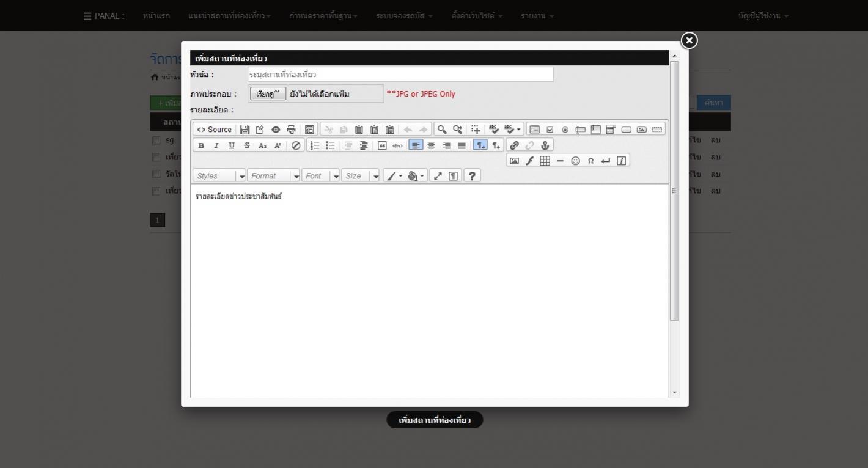This screenshot has height=468, width=868.
Task: Insert an image button element
Action: [x=642, y=130]
